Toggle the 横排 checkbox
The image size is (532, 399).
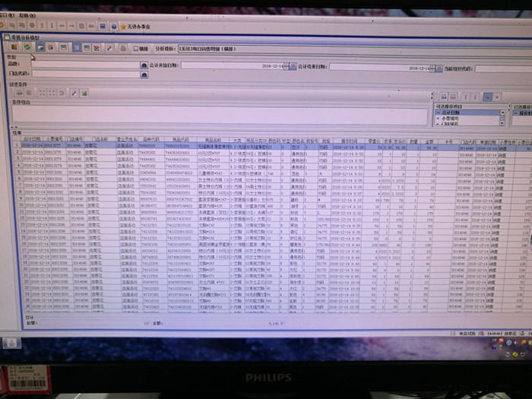(x=135, y=47)
